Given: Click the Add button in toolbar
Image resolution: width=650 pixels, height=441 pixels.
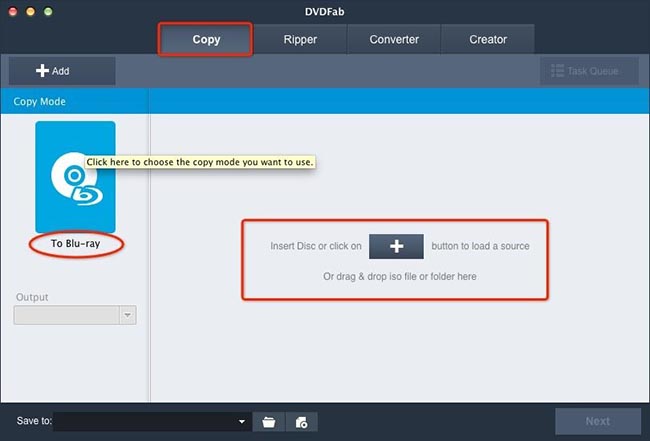Looking at the screenshot, I should (62, 71).
